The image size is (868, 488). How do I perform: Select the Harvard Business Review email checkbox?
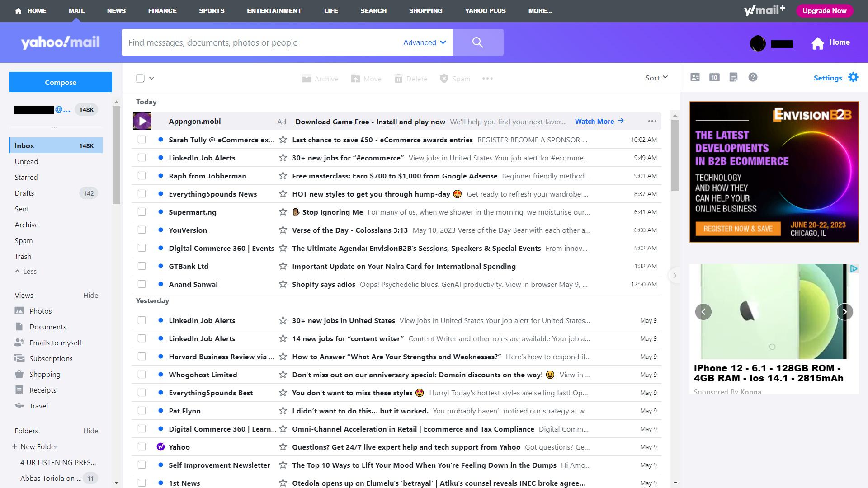point(142,357)
